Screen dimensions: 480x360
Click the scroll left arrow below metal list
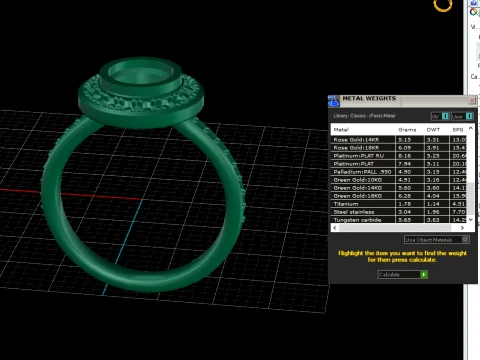335,228
